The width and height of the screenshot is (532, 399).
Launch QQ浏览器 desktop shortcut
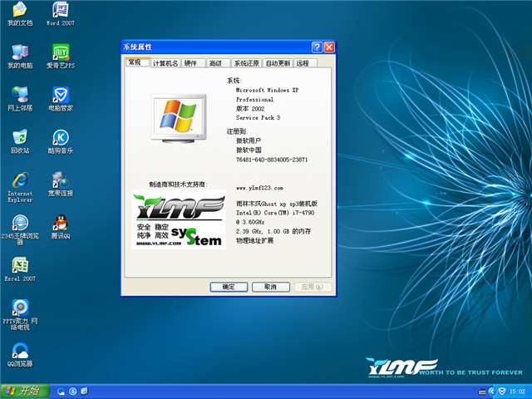(x=20, y=355)
